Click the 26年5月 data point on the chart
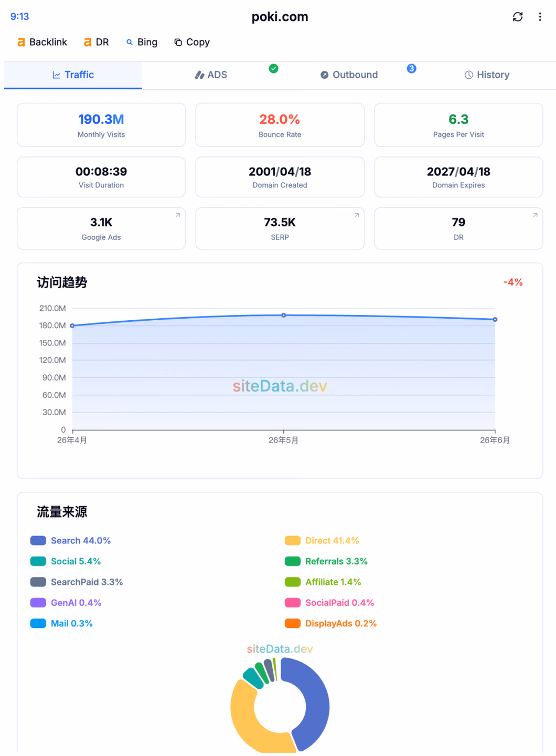Viewport: 556px width, 756px height. coord(284,315)
